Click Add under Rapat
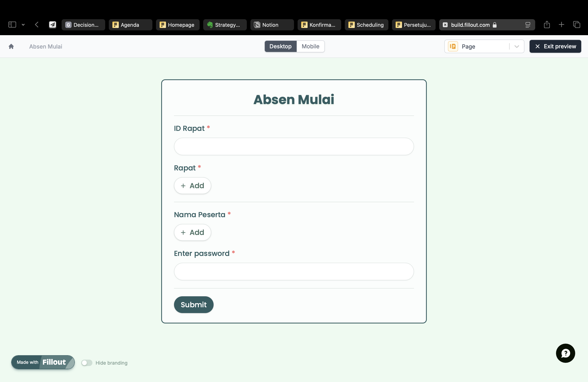The height and width of the screenshot is (382, 588). 192,186
